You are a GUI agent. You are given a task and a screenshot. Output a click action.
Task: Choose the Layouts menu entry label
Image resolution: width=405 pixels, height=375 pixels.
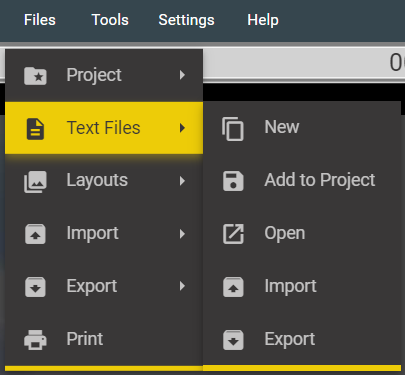(x=97, y=181)
